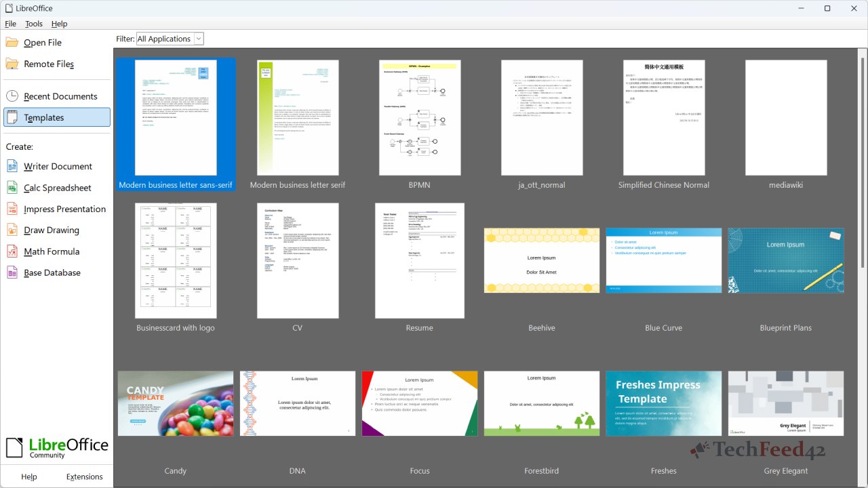
Task: Click the Base Database icon
Action: [x=12, y=272]
